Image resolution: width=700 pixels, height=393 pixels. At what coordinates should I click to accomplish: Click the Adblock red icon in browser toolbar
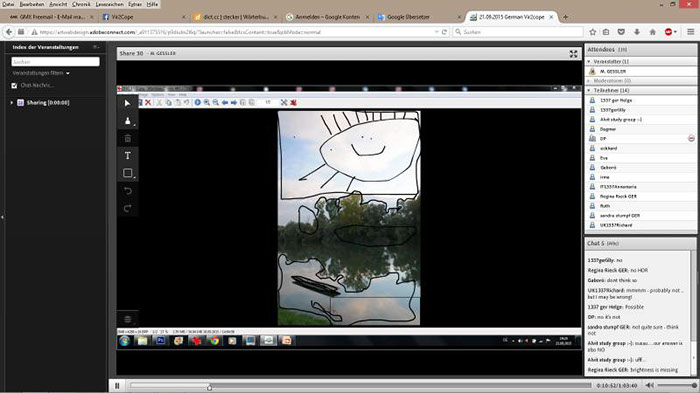(668, 32)
